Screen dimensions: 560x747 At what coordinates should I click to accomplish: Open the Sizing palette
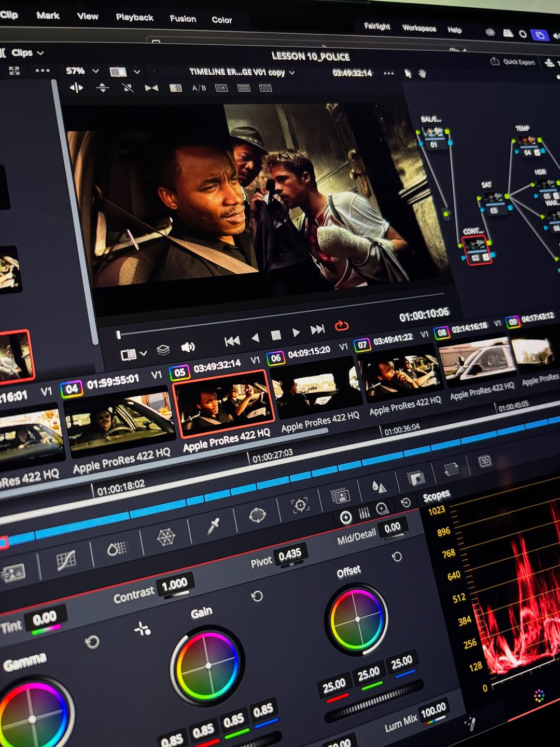451,469
